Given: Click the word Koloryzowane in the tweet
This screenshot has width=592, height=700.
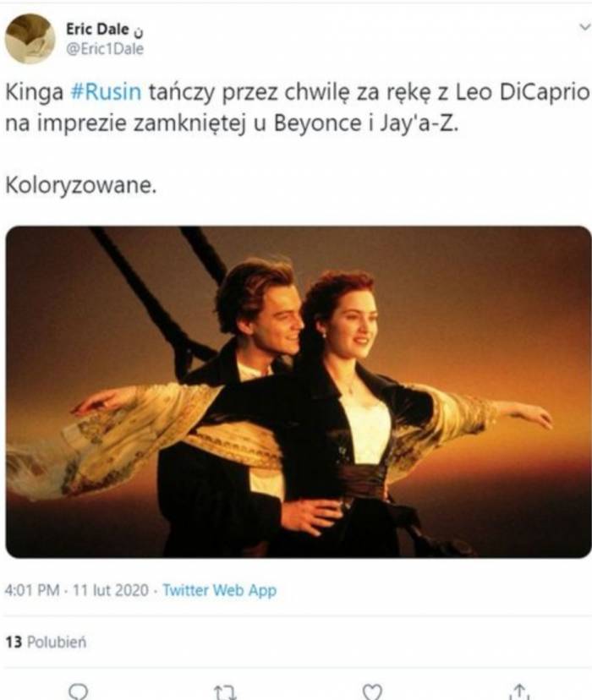Looking at the screenshot, I should [x=81, y=185].
